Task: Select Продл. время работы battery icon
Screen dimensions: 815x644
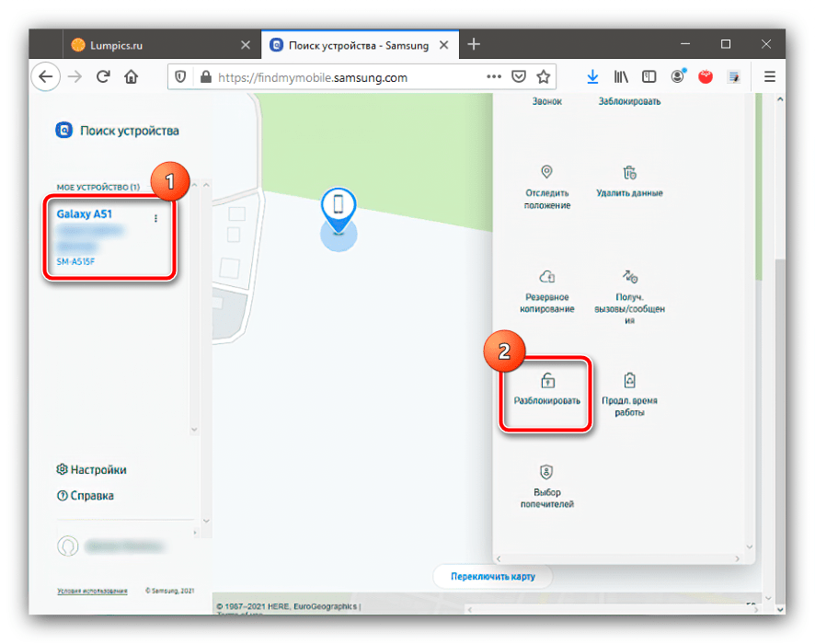Action: pyautogui.click(x=629, y=381)
